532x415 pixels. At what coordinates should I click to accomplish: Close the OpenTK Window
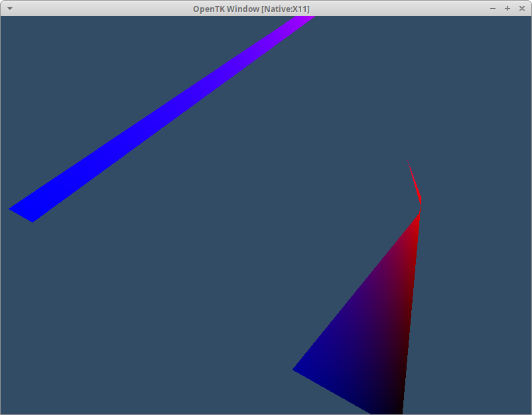tap(522, 9)
